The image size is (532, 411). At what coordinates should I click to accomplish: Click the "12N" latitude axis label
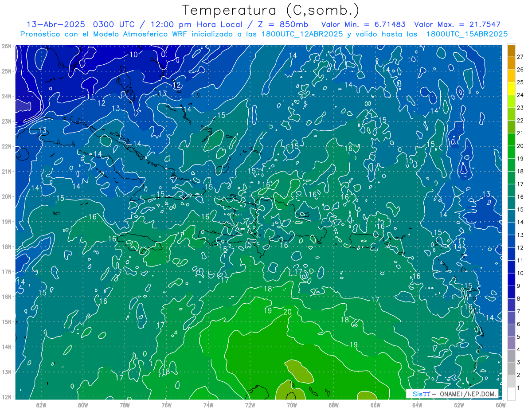pyautogui.click(x=7, y=397)
